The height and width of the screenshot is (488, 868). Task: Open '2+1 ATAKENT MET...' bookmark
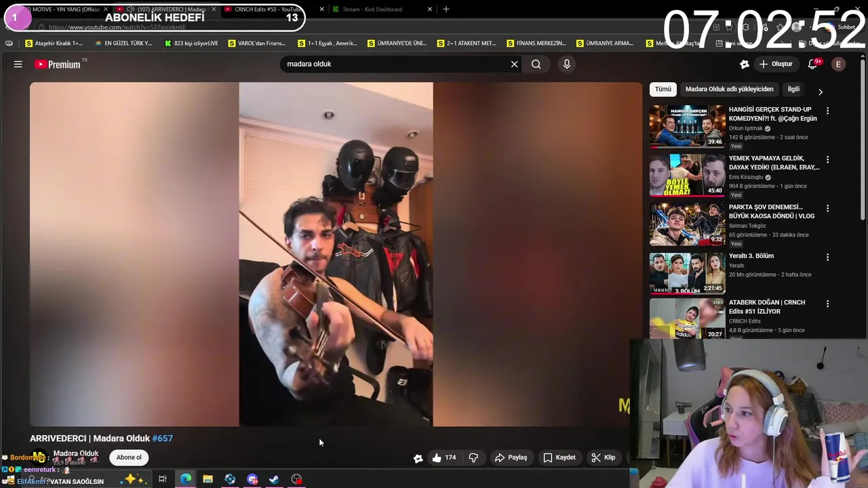tap(467, 43)
